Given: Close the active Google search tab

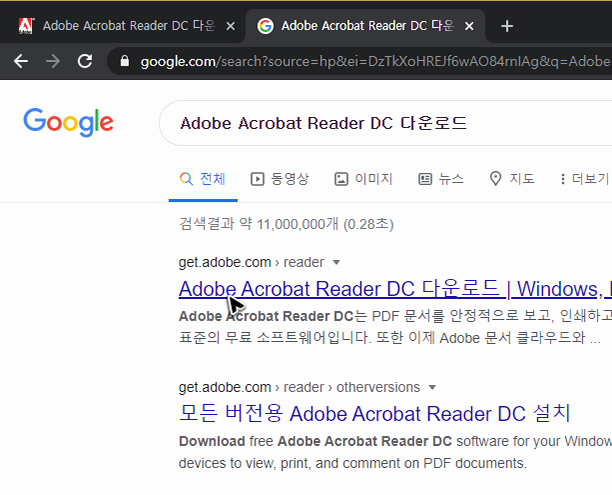Looking at the screenshot, I should coord(469,26).
